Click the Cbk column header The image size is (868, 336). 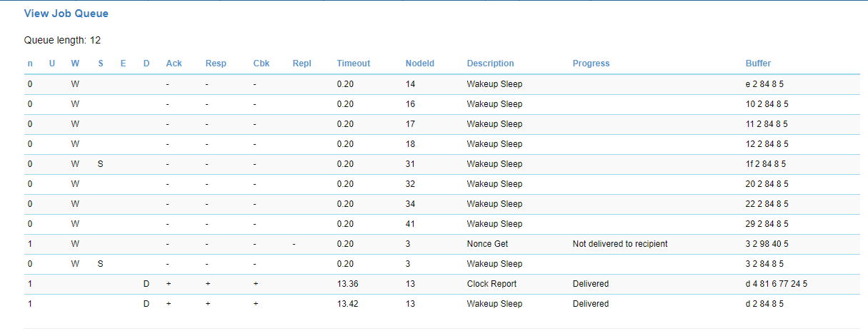[x=261, y=63]
